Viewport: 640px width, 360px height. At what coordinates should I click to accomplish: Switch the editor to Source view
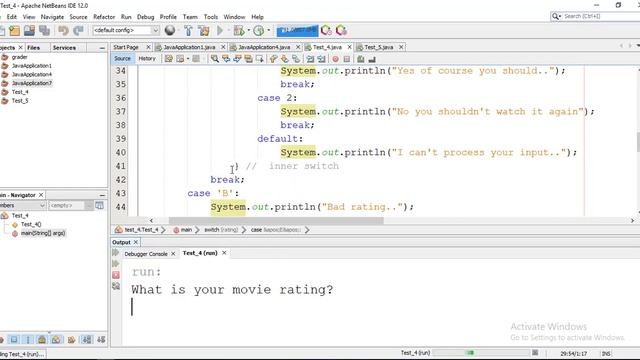pos(122,59)
